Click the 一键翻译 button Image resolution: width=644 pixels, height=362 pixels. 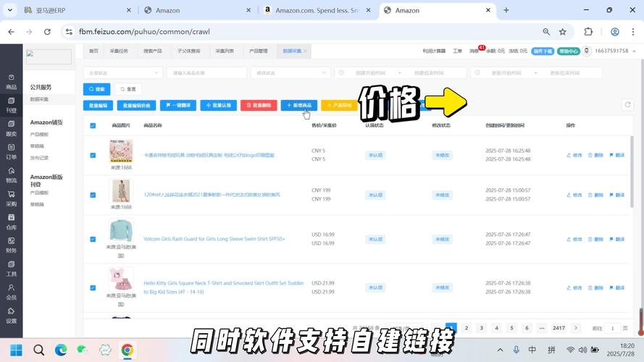[177, 106]
